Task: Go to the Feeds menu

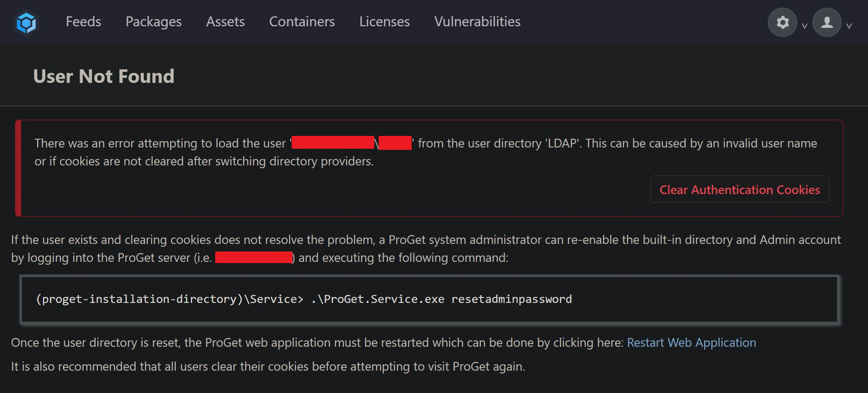Action: point(83,22)
